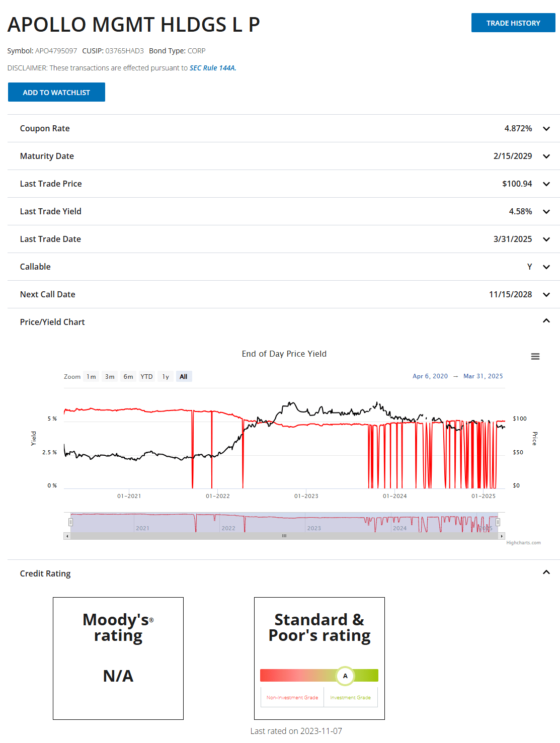The width and height of the screenshot is (560, 743).
Task: Click the A marker on the S&P rating scale
Action: coord(345,676)
